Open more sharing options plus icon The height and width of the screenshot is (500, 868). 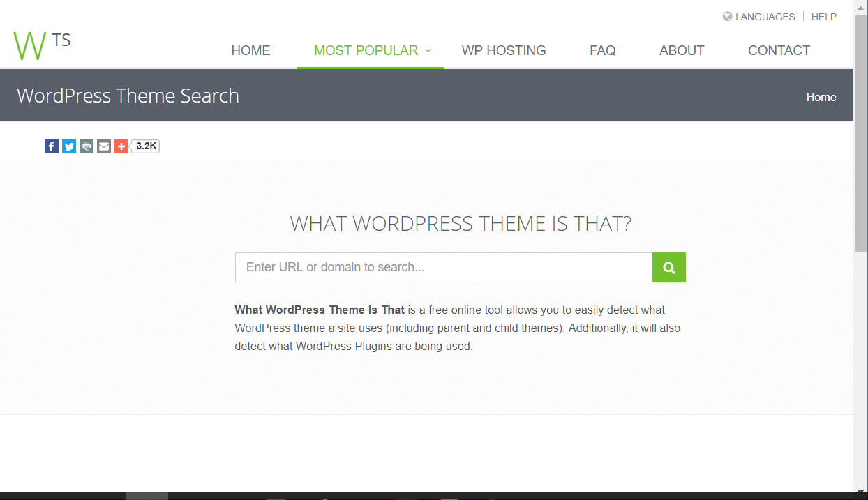(121, 146)
